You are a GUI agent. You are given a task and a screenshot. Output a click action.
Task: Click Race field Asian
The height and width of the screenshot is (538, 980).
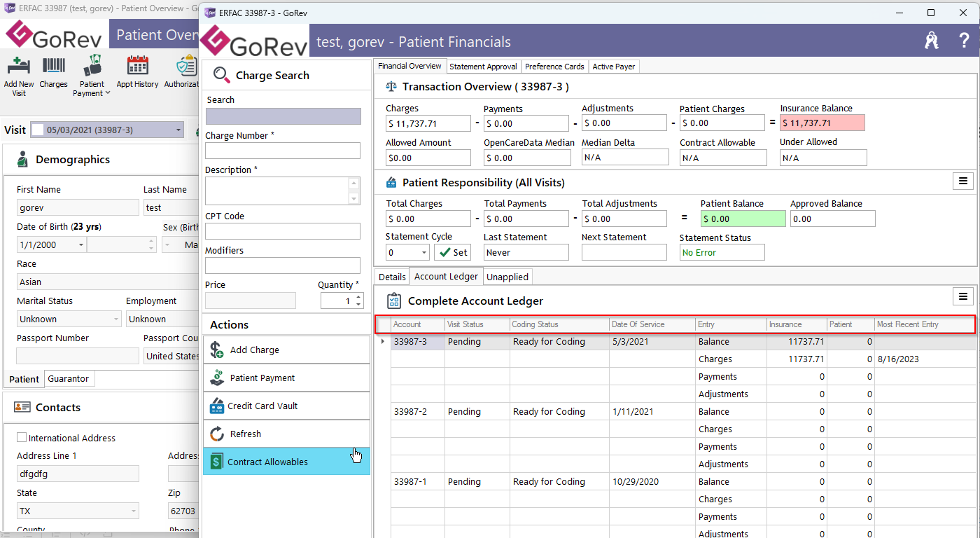[108, 282]
